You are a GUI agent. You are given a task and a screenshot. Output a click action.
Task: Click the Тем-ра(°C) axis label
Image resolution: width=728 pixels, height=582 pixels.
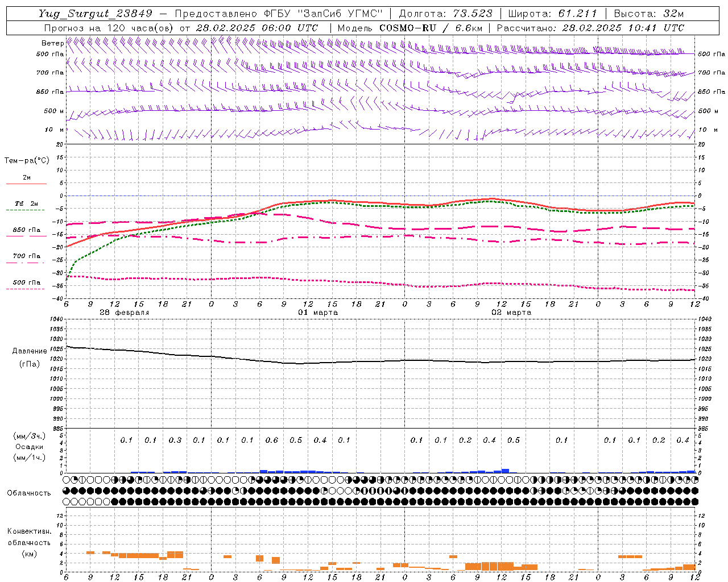tap(27, 161)
